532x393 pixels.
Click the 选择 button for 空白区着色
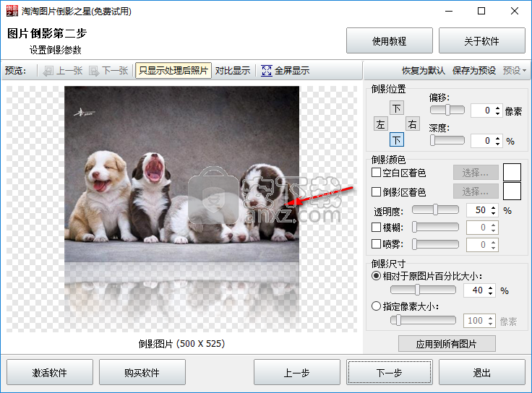coord(476,173)
